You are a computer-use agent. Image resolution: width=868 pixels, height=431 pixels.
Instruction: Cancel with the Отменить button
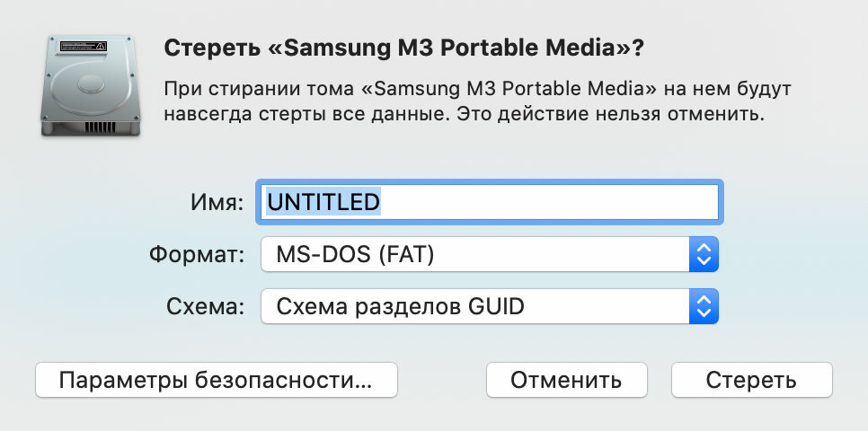(x=566, y=380)
